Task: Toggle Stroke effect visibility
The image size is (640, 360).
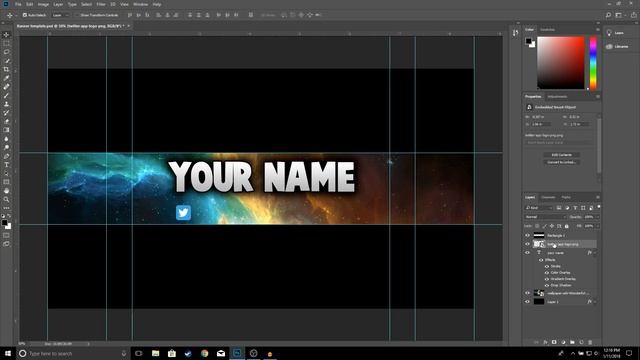Action: (x=547, y=267)
